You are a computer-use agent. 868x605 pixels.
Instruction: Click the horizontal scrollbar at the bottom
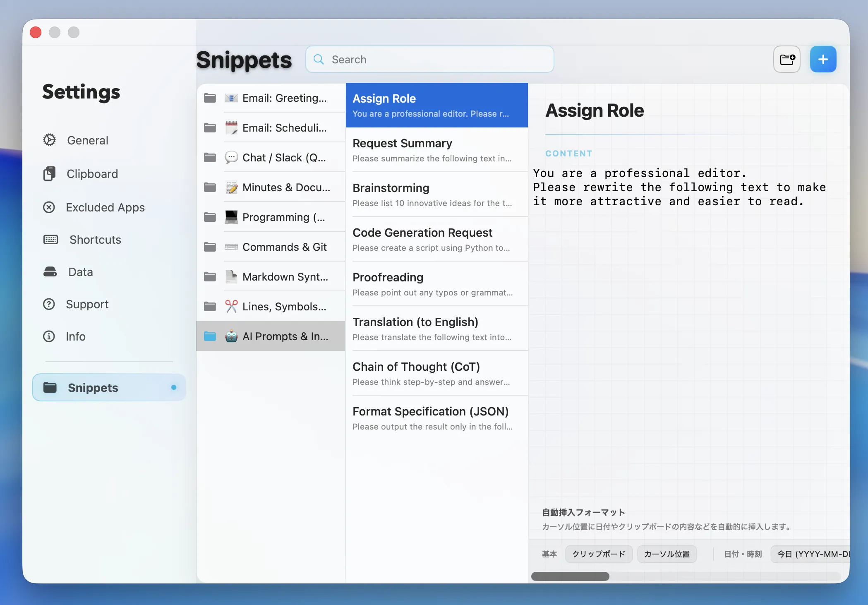pyautogui.click(x=570, y=576)
